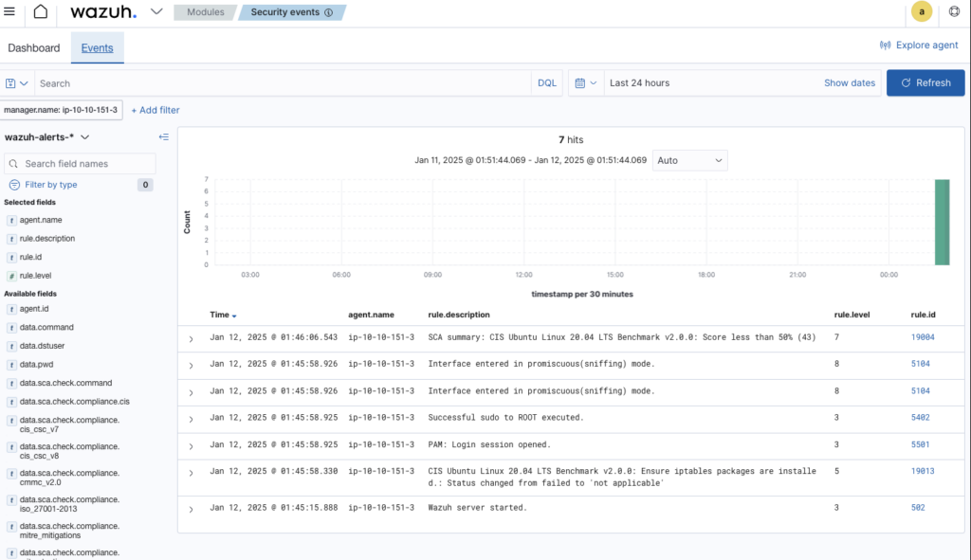
Task: Focus the Search field names box
Action: click(80, 164)
